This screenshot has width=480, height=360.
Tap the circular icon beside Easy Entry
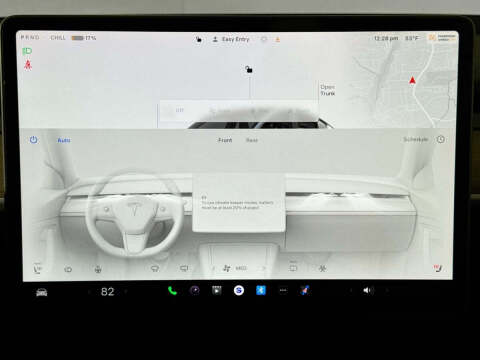[x=264, y=39]
